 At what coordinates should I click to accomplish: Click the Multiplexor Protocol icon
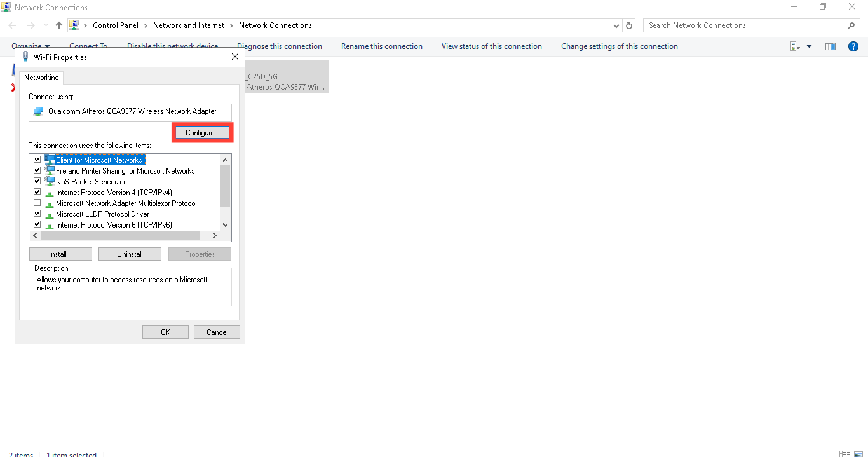click(x=50, y=203)
